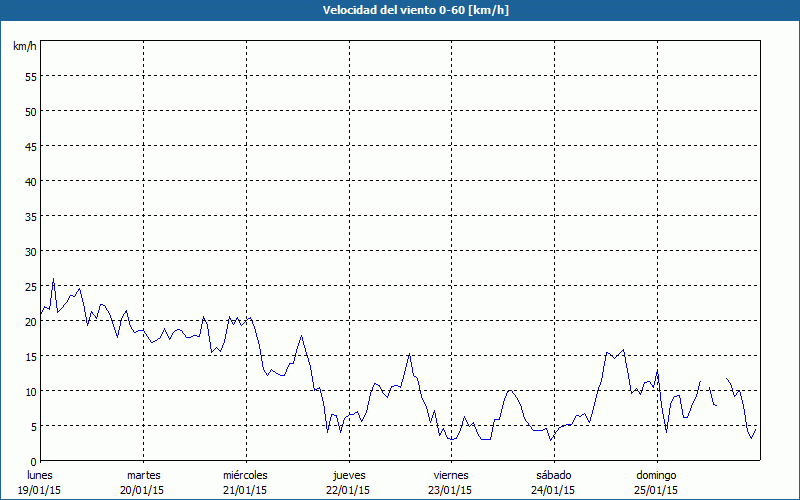The width and height of the screenshot is (800, 500).
Task: Click the 20 y-axis tick label
Action: point(30,321)
